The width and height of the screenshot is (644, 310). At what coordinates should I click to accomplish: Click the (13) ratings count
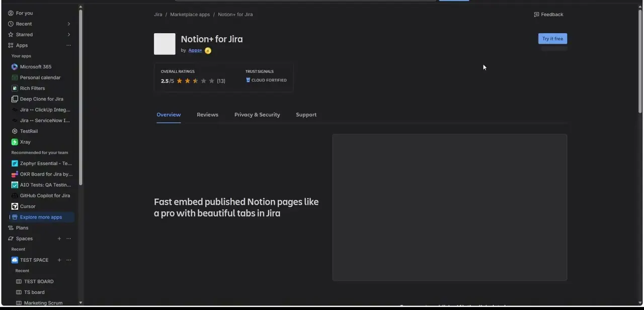[x=221, y=81]
